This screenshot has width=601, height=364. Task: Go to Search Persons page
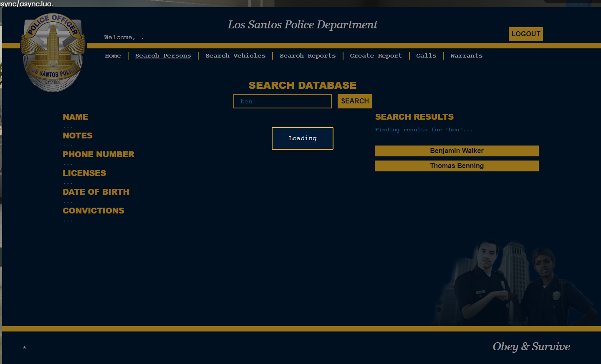(x=163, y=56)
